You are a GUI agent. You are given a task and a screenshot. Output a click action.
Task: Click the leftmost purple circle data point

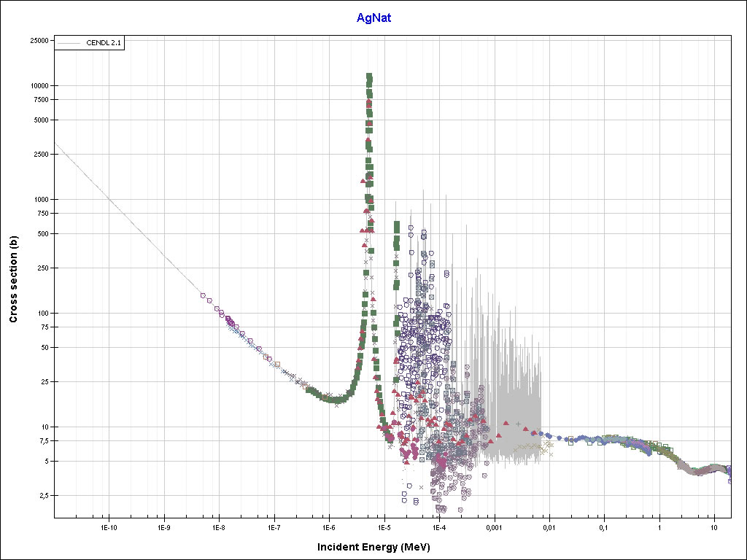(x=203, y=295)
